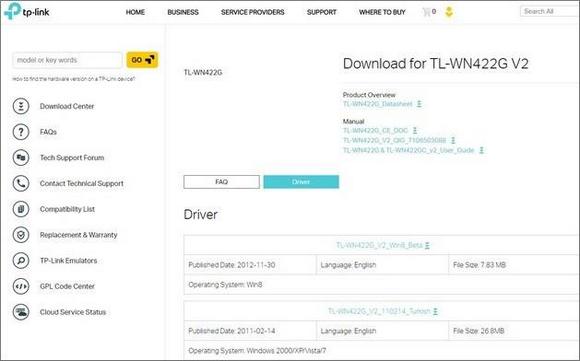Download the TL-WN422G_V2_QIG manual
Image resolution: width=580 pixels, height=361 pixels.
coord(395,140)
